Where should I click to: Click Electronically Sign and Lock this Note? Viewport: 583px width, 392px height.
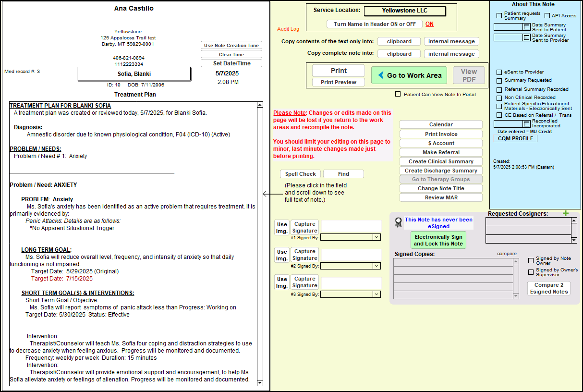(x=438, y=240)
